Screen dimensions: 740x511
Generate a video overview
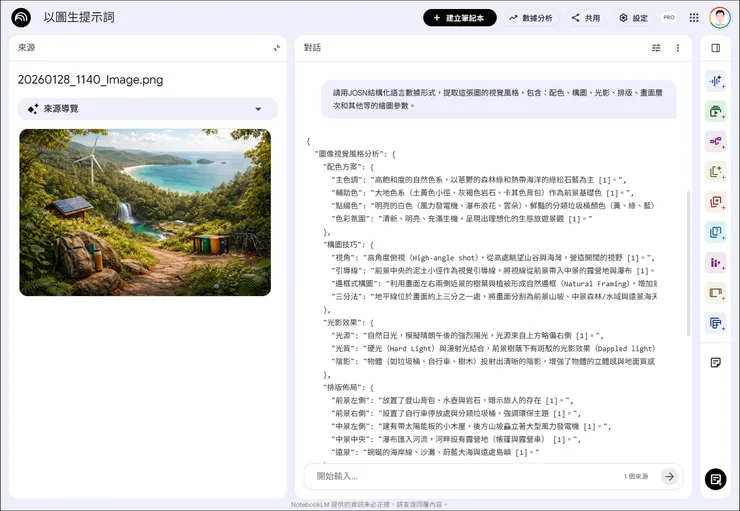[x=715, y=112]
